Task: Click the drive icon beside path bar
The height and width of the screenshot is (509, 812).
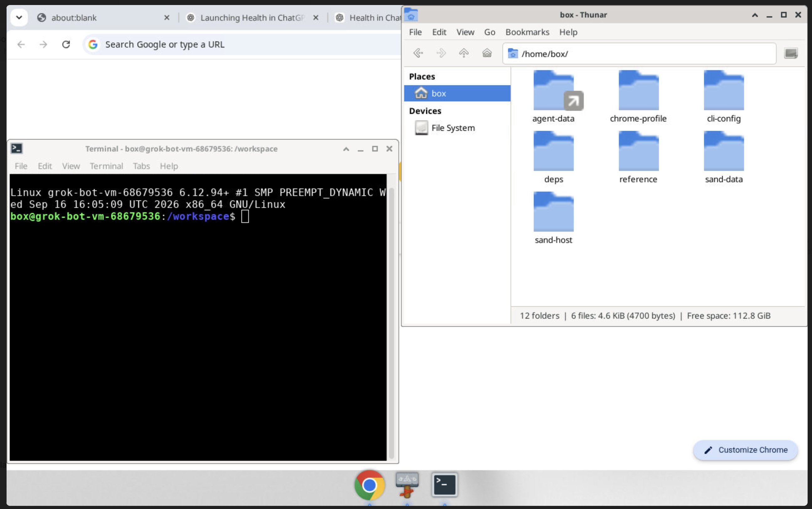Action: (x=791, y=53)
